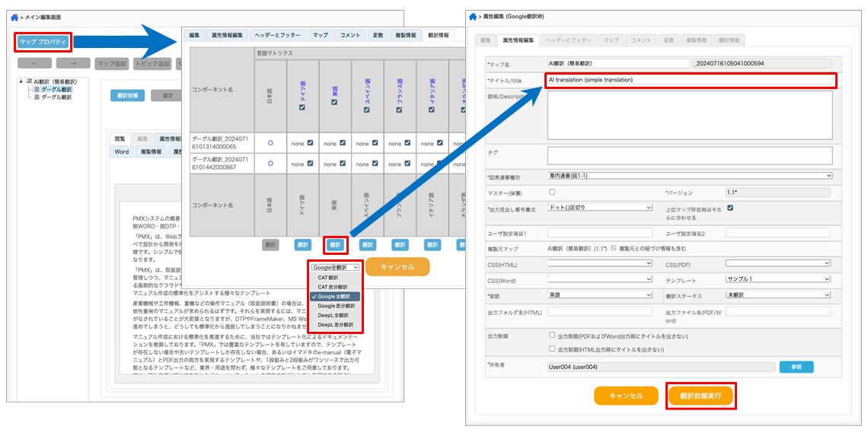Toggle 上位マップ存在時はそちらに合わせる checkbox
The image size is (868, 439).
(x=730, y=208)
